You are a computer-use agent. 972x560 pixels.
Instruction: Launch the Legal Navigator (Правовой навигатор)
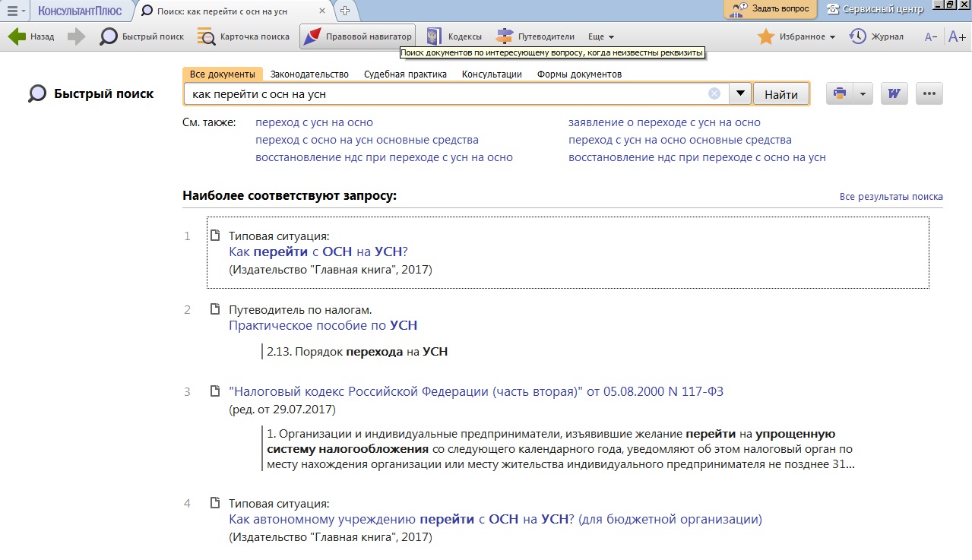[358, 36]
